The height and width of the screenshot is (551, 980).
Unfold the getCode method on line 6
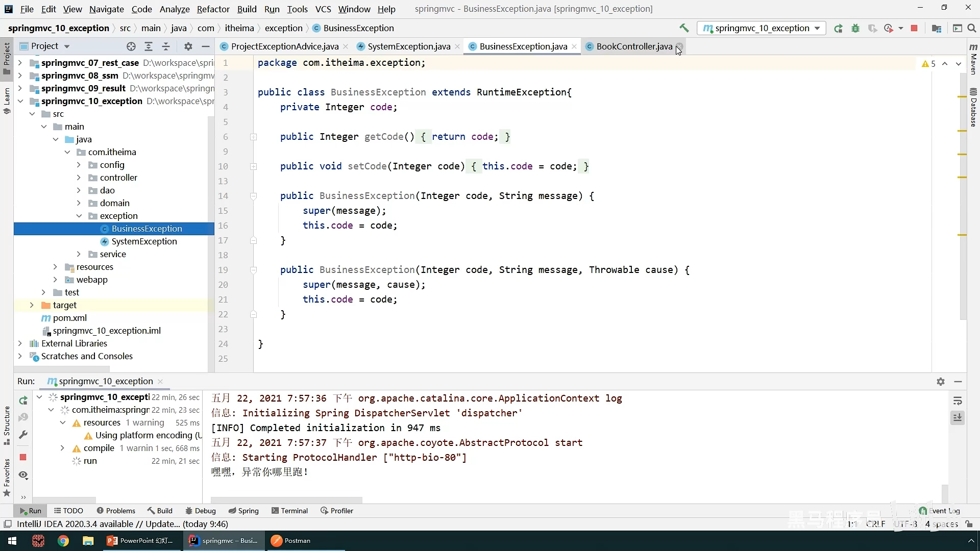tap(253, 137)
